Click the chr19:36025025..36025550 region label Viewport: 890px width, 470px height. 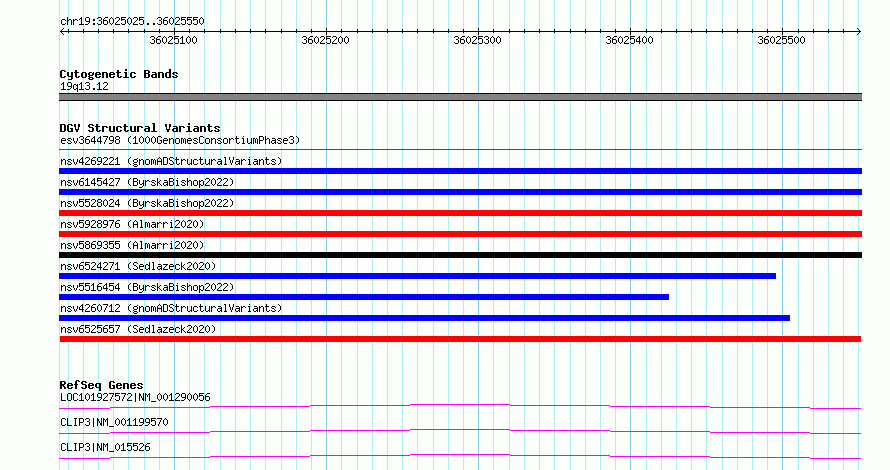click(x=132, y=21)
